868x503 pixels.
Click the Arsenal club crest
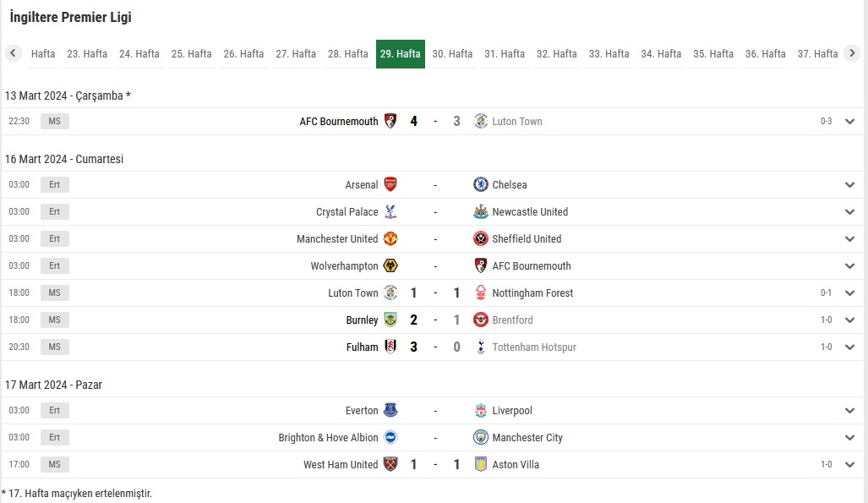pyautogui.click(x=390, y=184)
